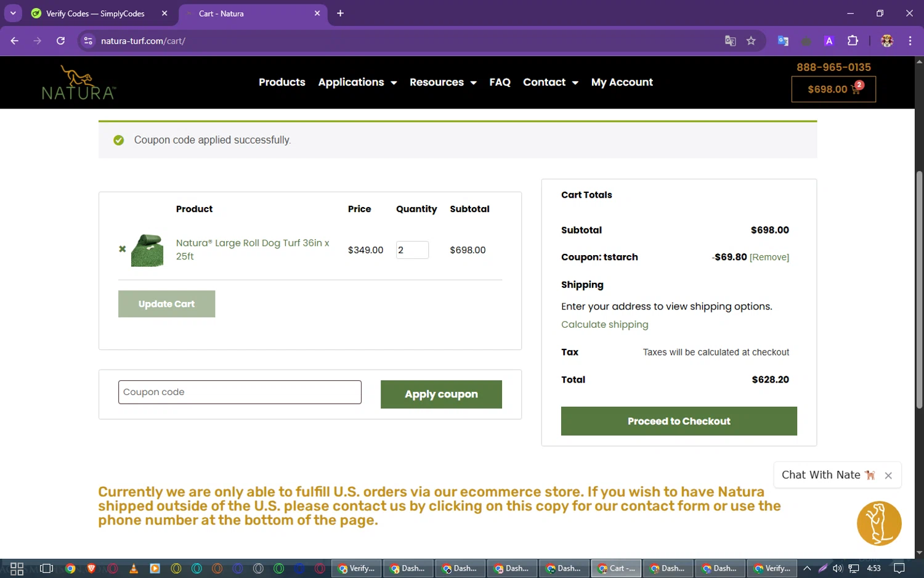Open the cart total $698.00 basket button
Image resolution: width=924 pixels, height=578 pixels.
click(x=833, y=89)
